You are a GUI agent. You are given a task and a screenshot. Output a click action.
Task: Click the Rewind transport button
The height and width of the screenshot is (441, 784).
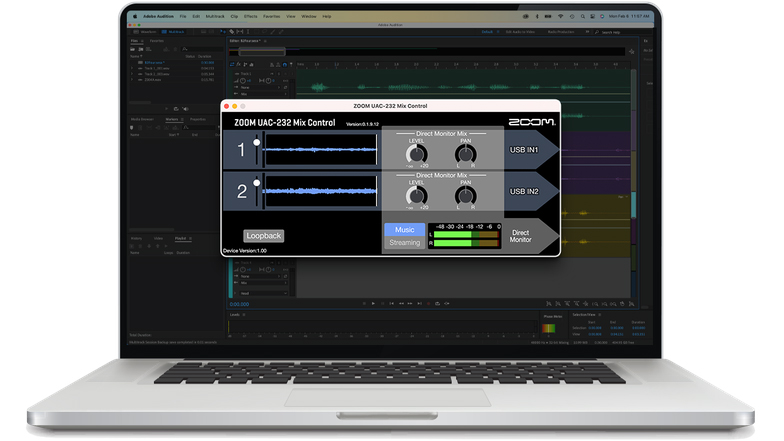(402, 304)
